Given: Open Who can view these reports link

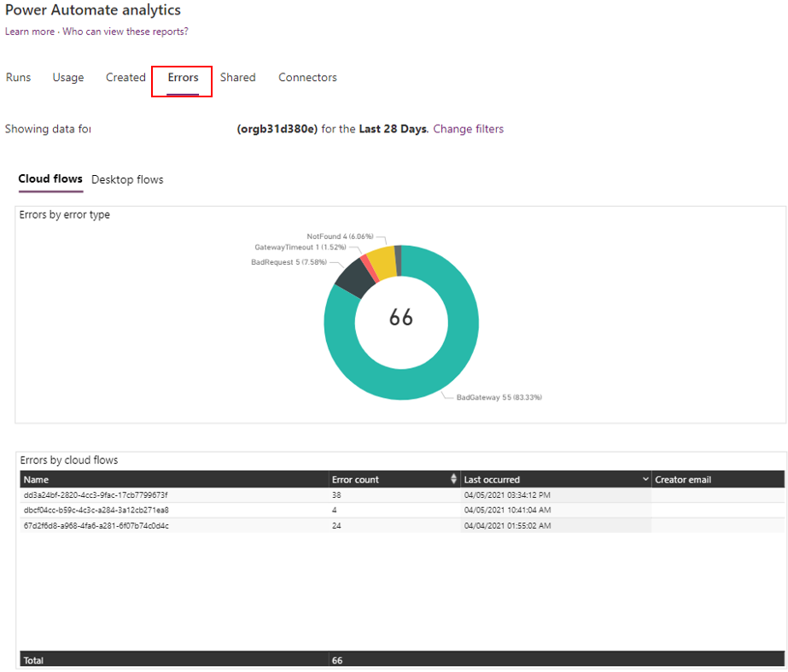Looking at the screenshot, I should pyautogui.click(x=125, y=31).
